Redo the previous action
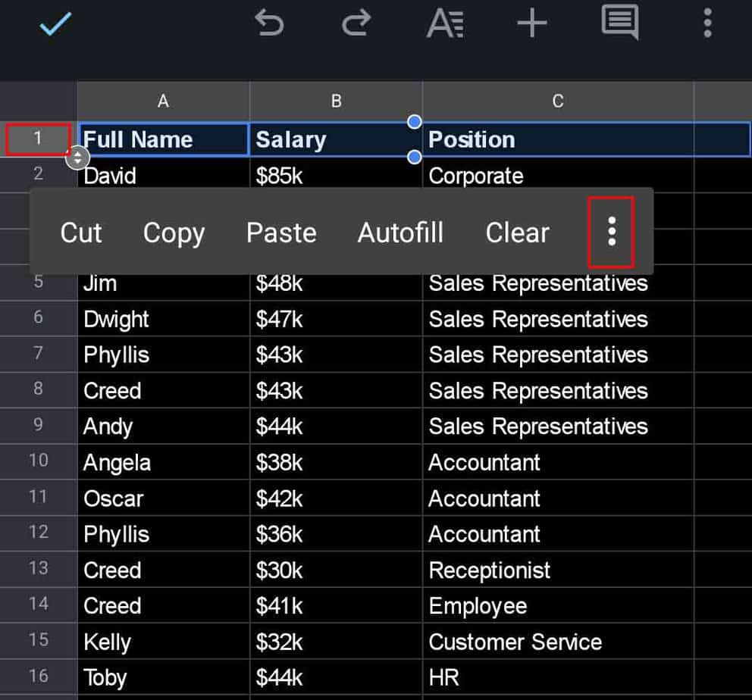Screen dimensions: 752x700 click(x=355, y=23)
